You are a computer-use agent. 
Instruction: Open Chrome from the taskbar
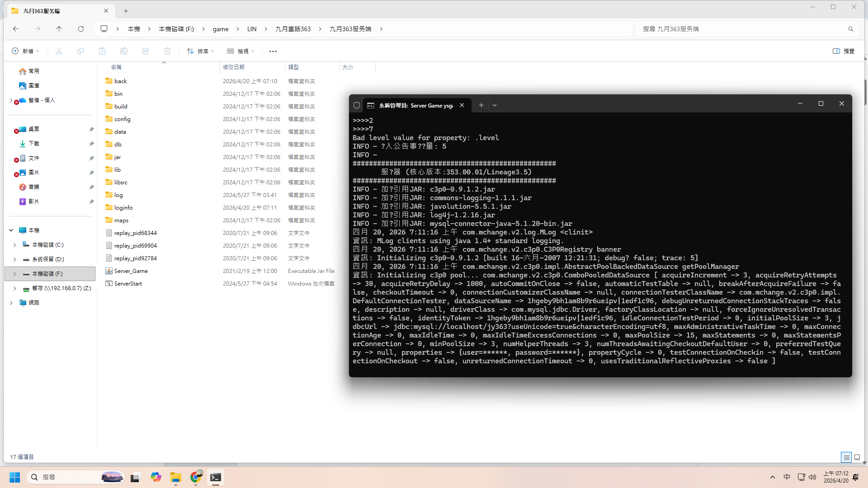pos(196,477)
